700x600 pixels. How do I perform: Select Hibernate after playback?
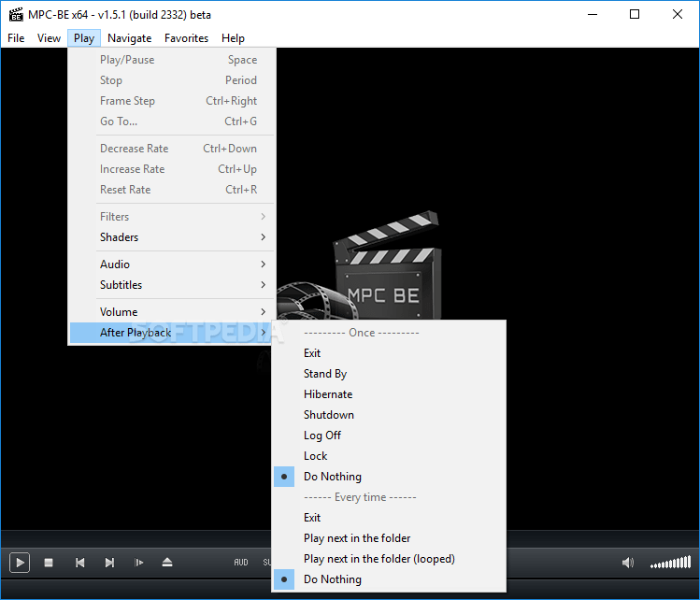coord(389,394)
